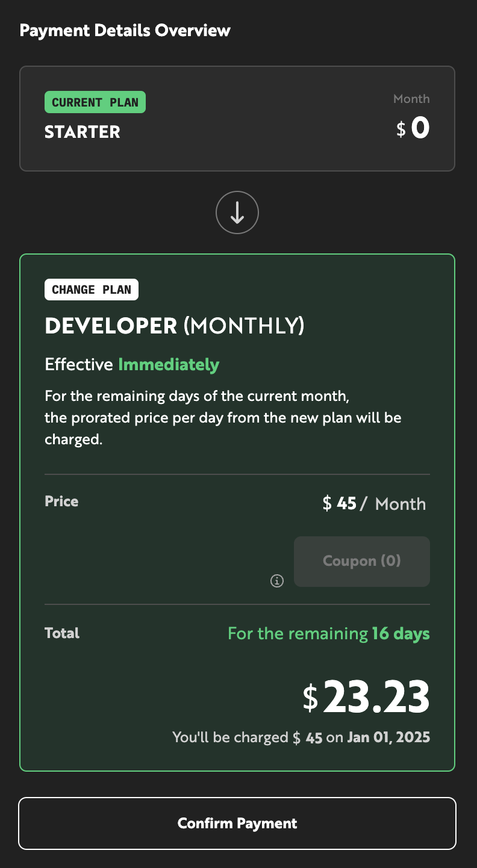This screenshot has height=868, width=477.
Task: Click the Month label on Starter card
Action: pyautogui.click(x=411, y=99)
